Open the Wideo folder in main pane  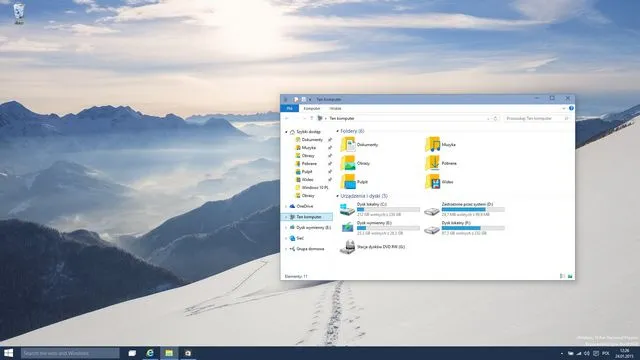click(439, 182)
